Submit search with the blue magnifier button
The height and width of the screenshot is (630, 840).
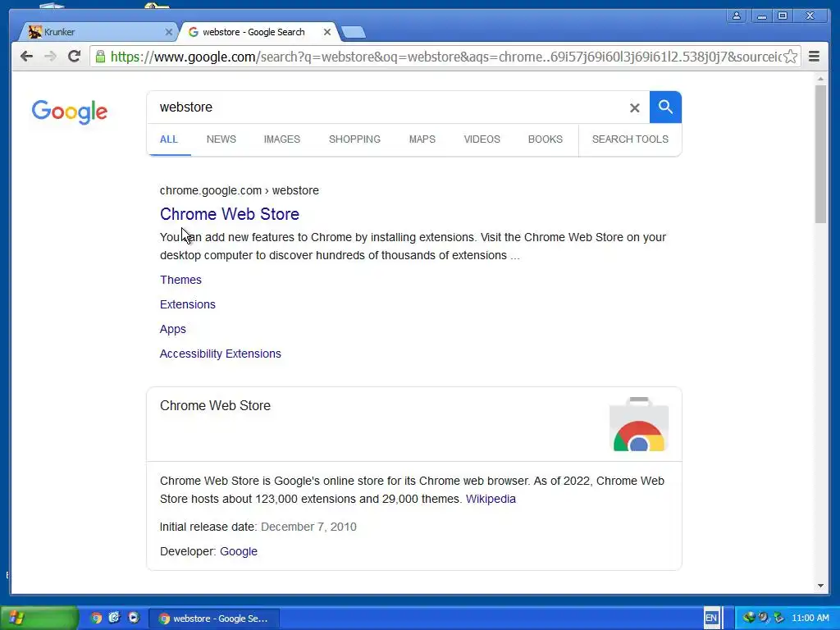coord(665,107)
